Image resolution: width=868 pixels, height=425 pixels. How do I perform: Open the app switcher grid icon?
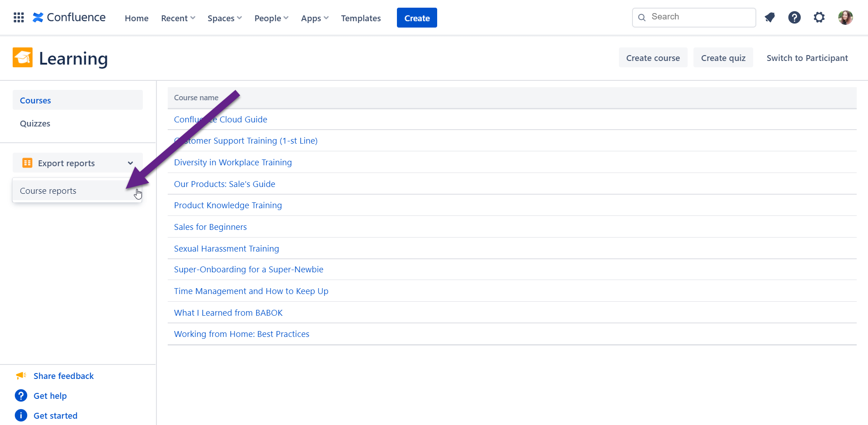click(x=19, y=18)
